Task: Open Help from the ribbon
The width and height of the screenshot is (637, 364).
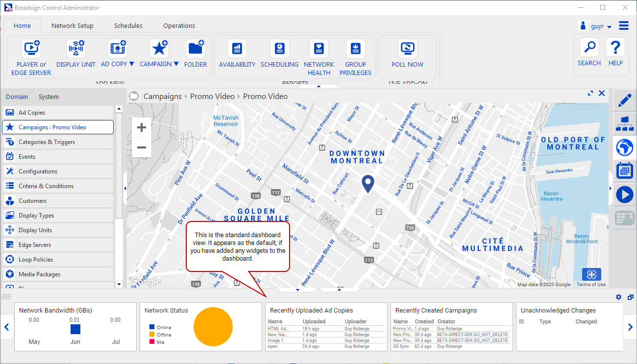Action: pos(615,53)
